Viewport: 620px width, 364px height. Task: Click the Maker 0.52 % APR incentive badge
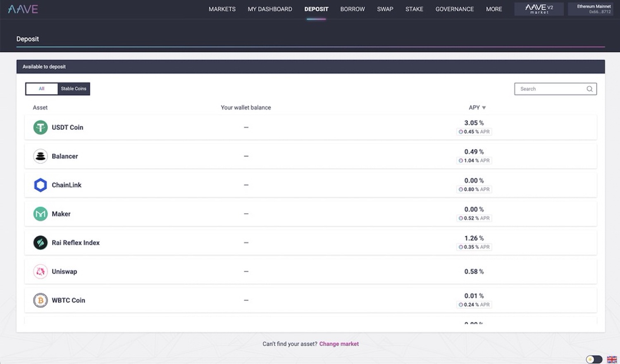coord(474,218)
